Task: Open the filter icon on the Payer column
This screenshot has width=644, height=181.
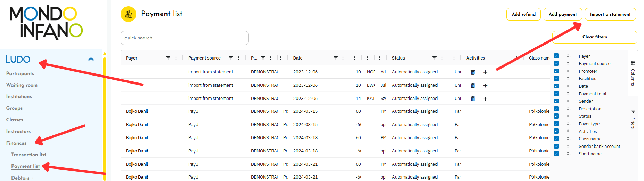Action: tap(168, 58)
